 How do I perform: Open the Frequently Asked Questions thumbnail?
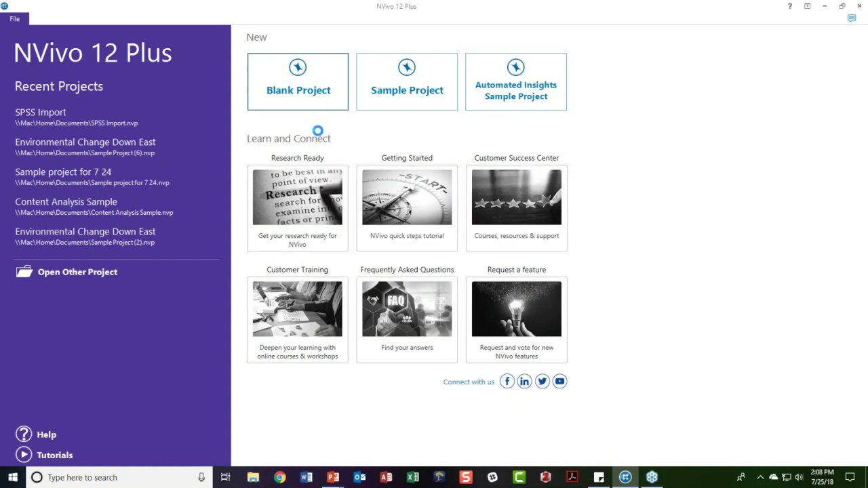pyautogui.click(x=407, y=309)
